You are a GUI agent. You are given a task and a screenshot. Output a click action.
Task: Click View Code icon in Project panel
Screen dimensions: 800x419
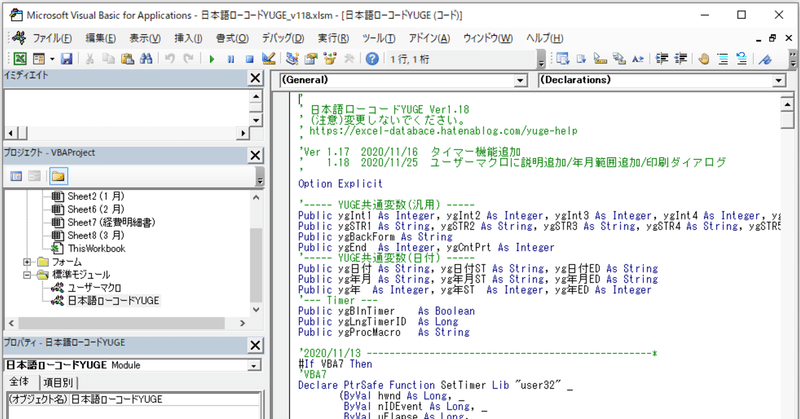coord(16,176)
